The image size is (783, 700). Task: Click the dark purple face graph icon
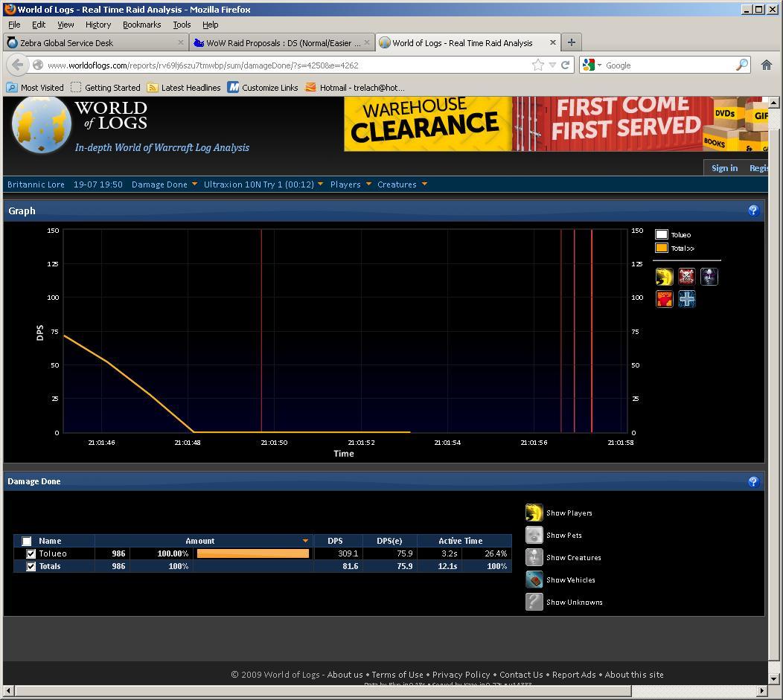tap(709, 277)
